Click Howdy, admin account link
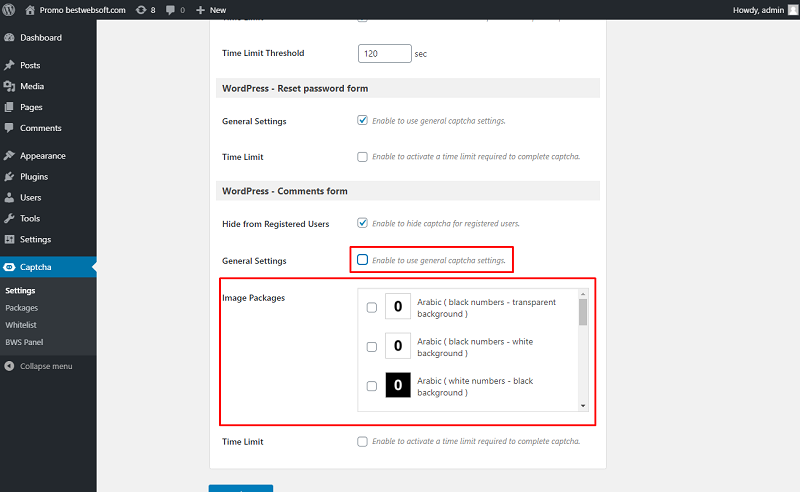This screenshot has width=800, height=492. [758, 10]
